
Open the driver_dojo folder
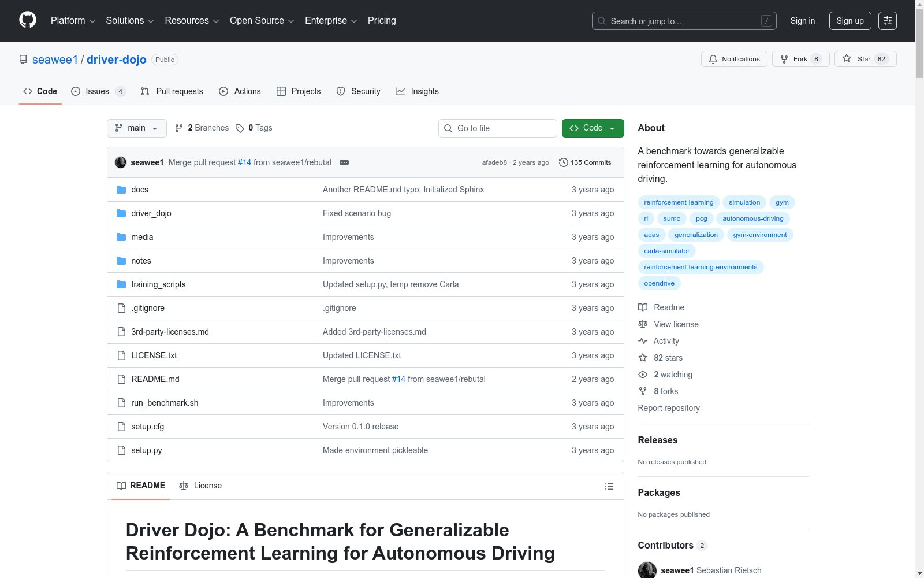point(151,213)
